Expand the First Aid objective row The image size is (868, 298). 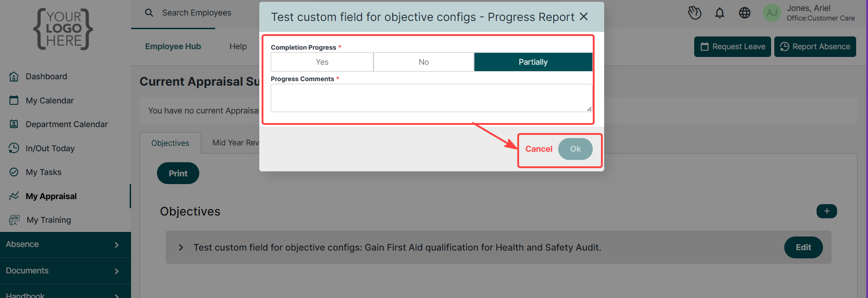point(181,247)
